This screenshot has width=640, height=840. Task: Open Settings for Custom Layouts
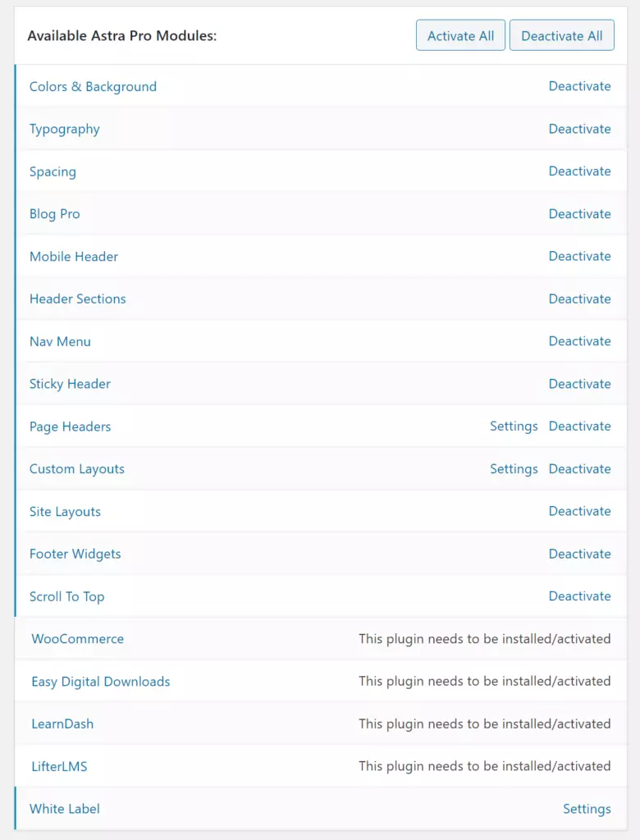514,468
